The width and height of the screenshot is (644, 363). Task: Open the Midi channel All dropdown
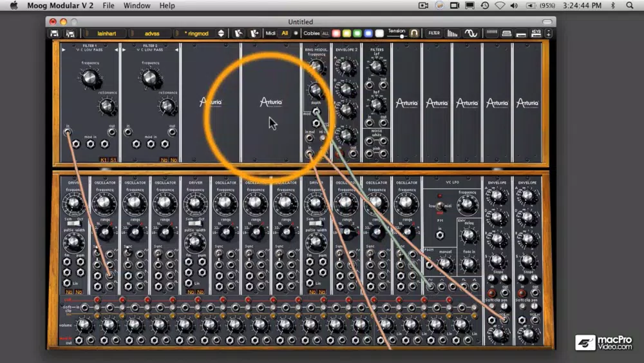pos(284,34)
